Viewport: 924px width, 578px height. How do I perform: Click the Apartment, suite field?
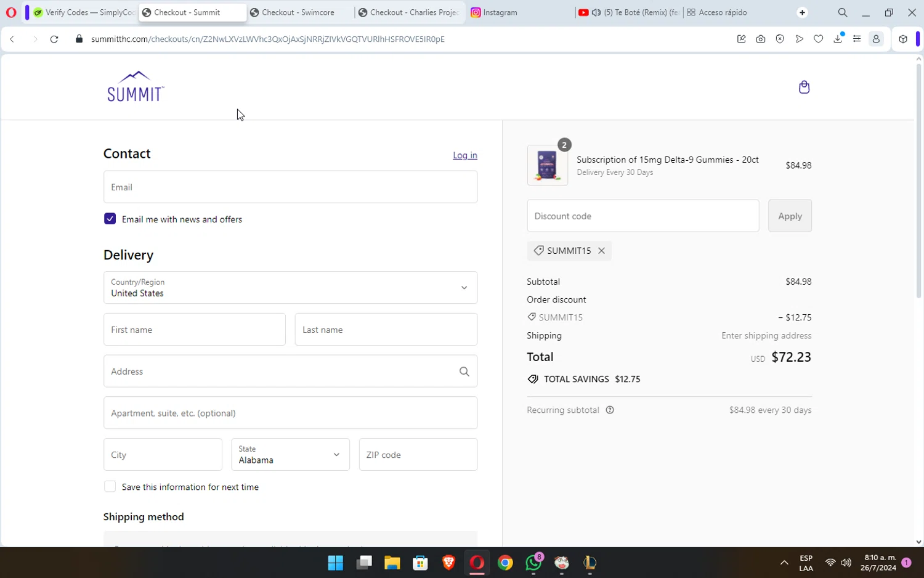click(x=290, y=413)
